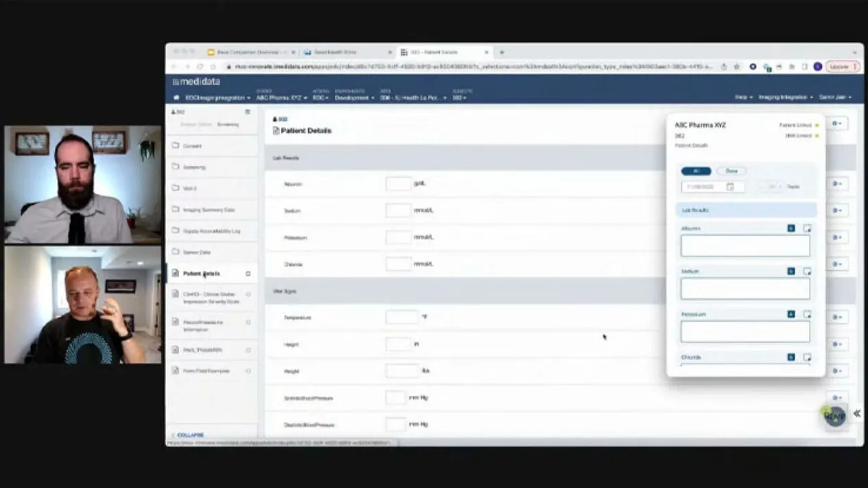Open the Help menu in navbar
Viewport: 868px width, 488px height.
(744, 98)
